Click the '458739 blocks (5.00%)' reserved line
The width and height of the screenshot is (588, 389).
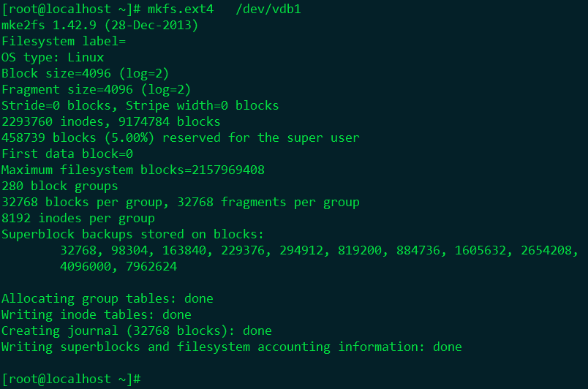(x=180, y=137)
